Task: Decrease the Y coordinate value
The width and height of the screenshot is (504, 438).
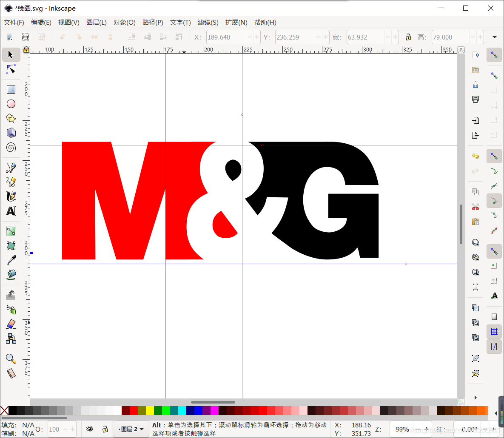Action: click(x=318, y=37)
